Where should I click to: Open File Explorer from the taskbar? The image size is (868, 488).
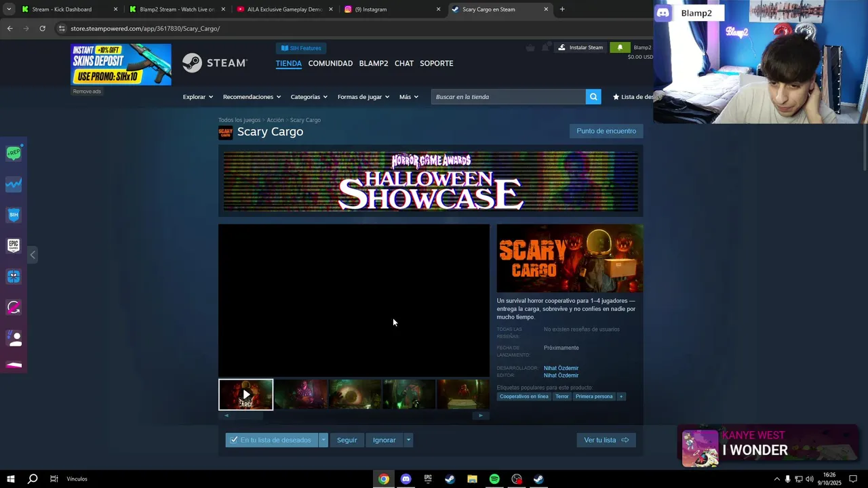click(472, 479)
